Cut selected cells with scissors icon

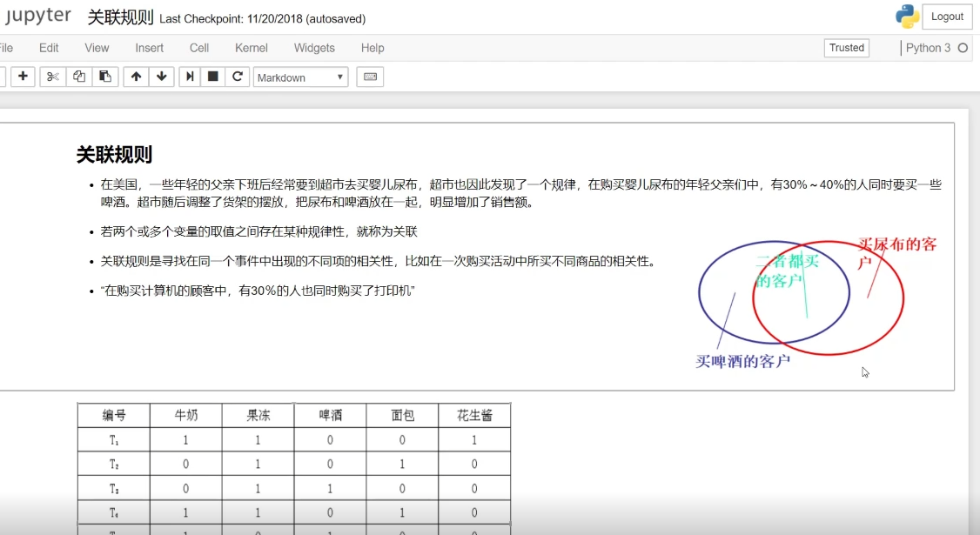pos(53,77)
